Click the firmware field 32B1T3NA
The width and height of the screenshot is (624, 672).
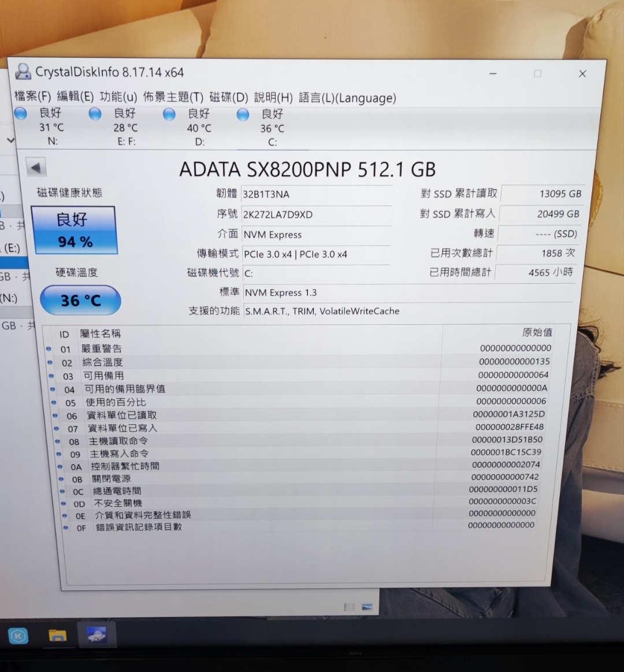[316, 194]
